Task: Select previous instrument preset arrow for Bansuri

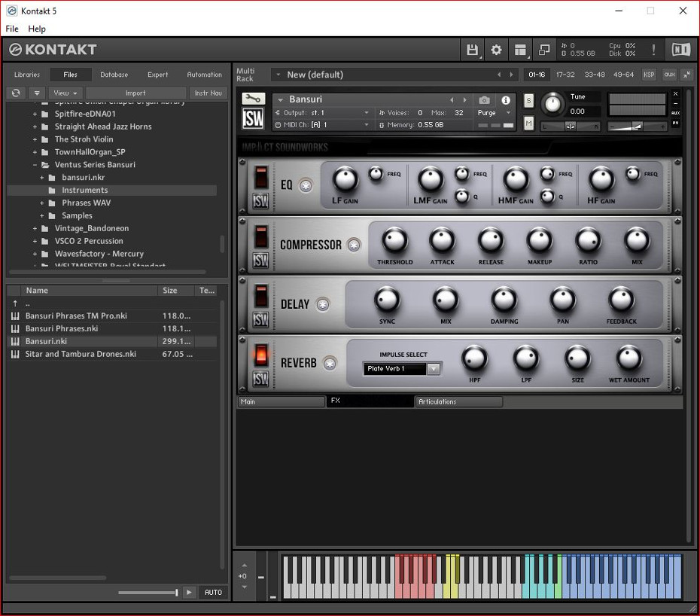Action: (452, 99)
